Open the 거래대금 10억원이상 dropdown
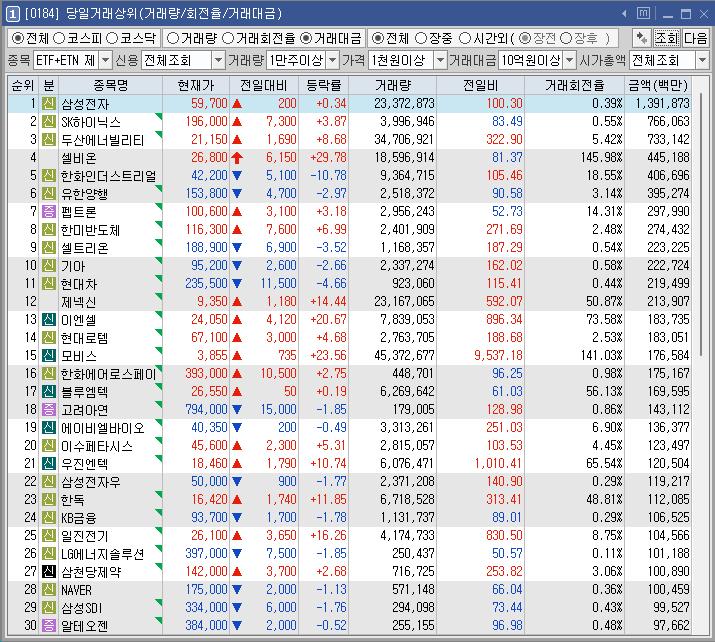The width and height of the screenshot is (715, 642). pos(570,60)
